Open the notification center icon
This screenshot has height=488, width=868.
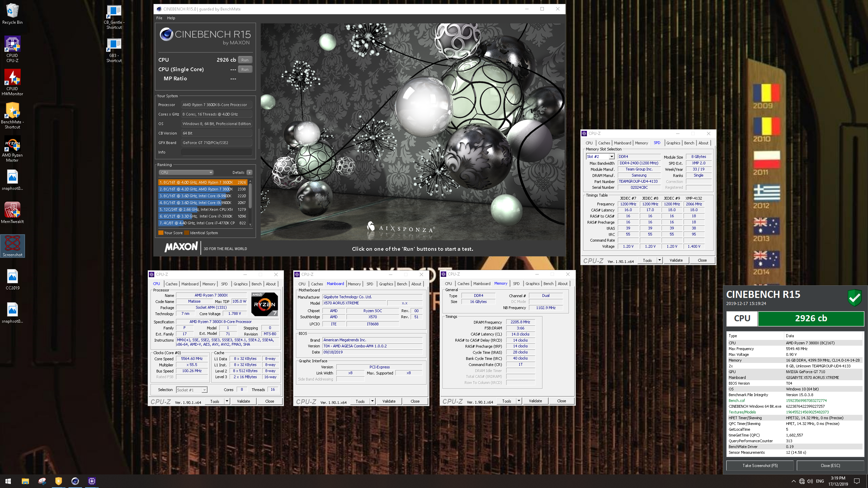click(x=857, y=481)
